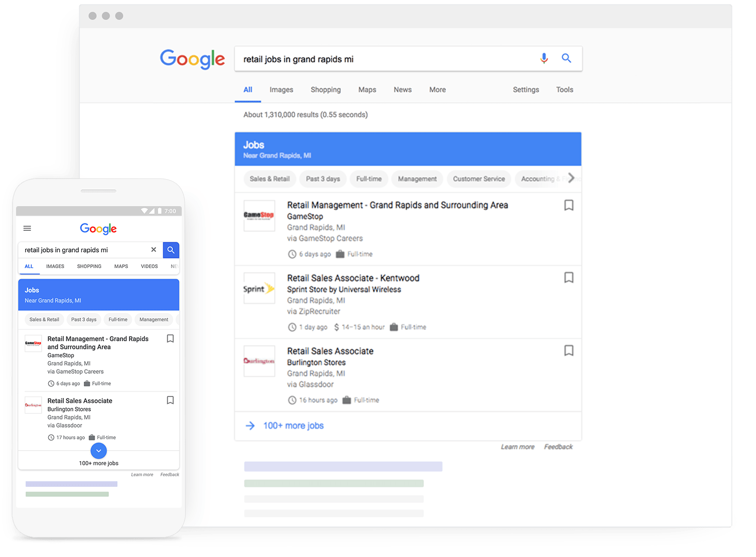756x557 pixels.
Task: Toggle the Past 3 days filter on mobile
Action: pyautogui.click(x=83, y=319)
